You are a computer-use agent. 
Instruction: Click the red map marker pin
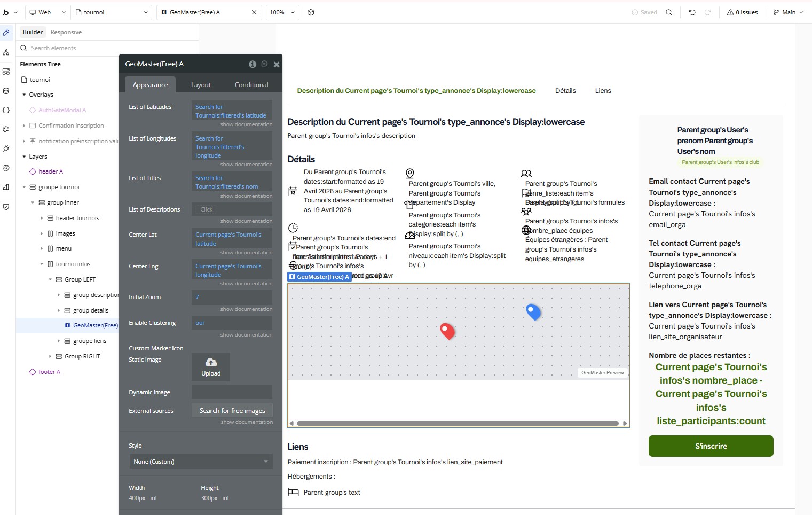click(447, 331)
